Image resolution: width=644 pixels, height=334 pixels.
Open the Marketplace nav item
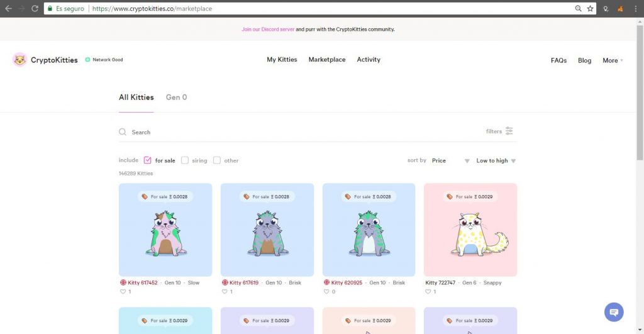tap(327, 60)
